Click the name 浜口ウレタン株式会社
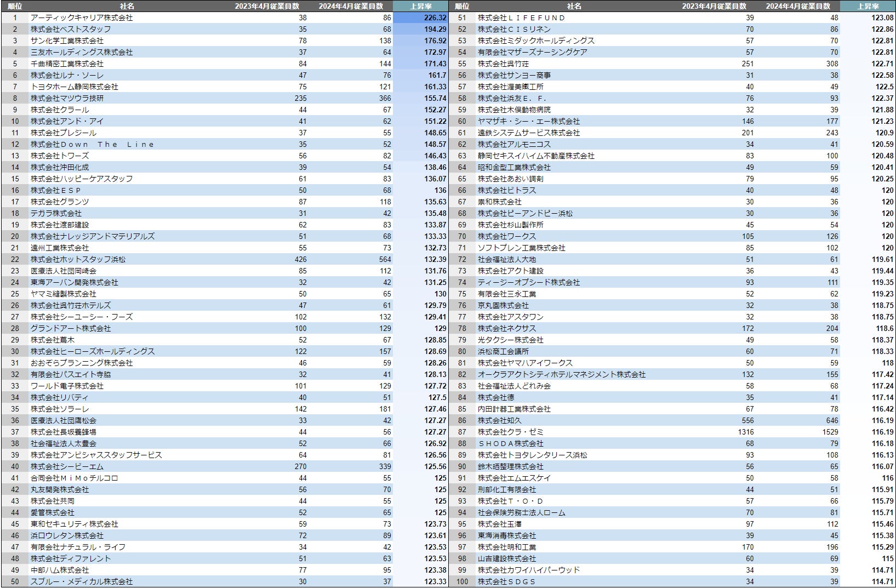This screenshot has width=896, height=588. coord(67,535)
